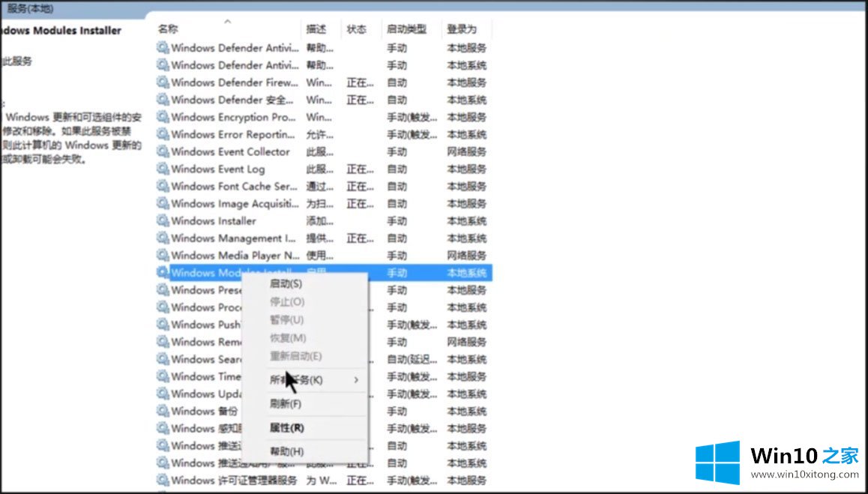Sort by the 启动类型 column header
The height and width of the screenshot is (494, 868).
406,29
